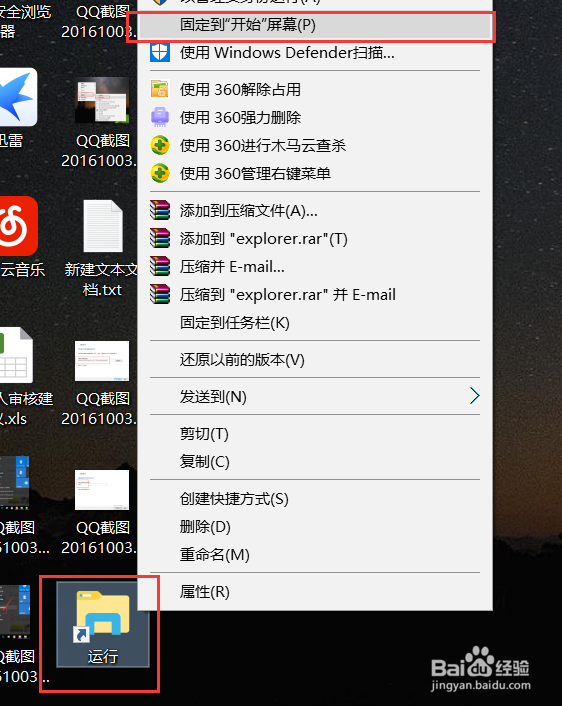
Task: Select 使用 Windows Defender扫描 option
Action: (x=315, y=53)
